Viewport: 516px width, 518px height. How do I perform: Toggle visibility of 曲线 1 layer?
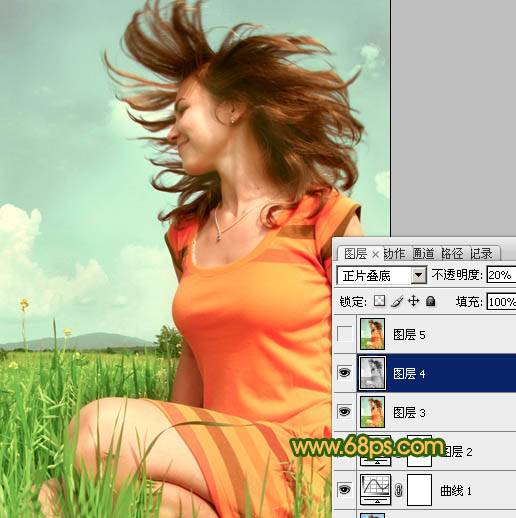tap(344, 489)
